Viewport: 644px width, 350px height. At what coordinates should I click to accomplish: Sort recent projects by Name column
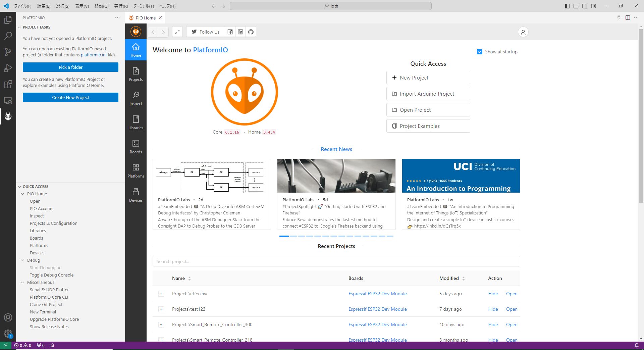point(189,279)
